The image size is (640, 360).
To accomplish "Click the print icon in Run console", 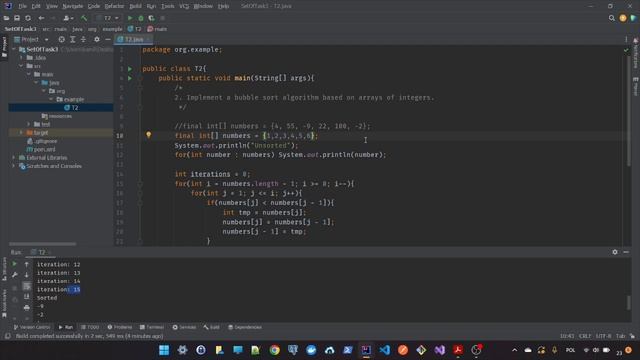I will click(x=27, y=307).
